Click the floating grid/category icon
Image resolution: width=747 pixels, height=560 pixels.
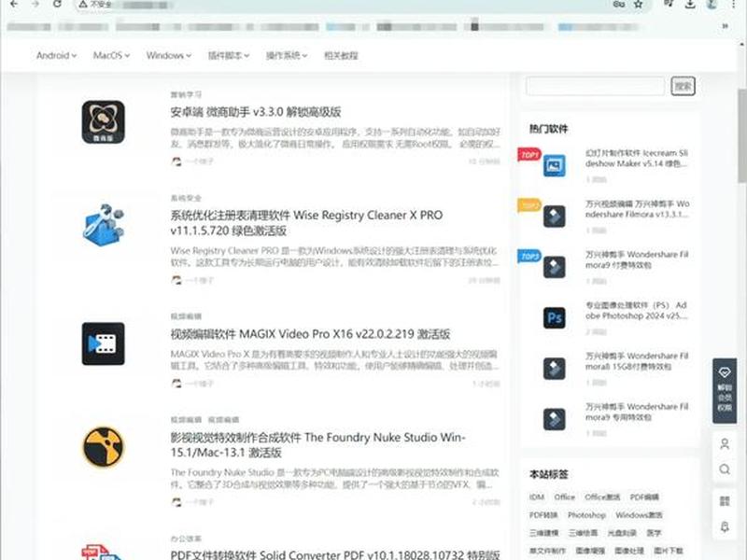[x=725, y=500]
